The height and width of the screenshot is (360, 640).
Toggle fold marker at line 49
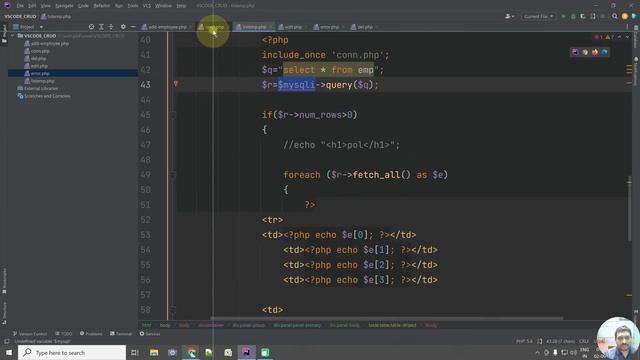173,175
